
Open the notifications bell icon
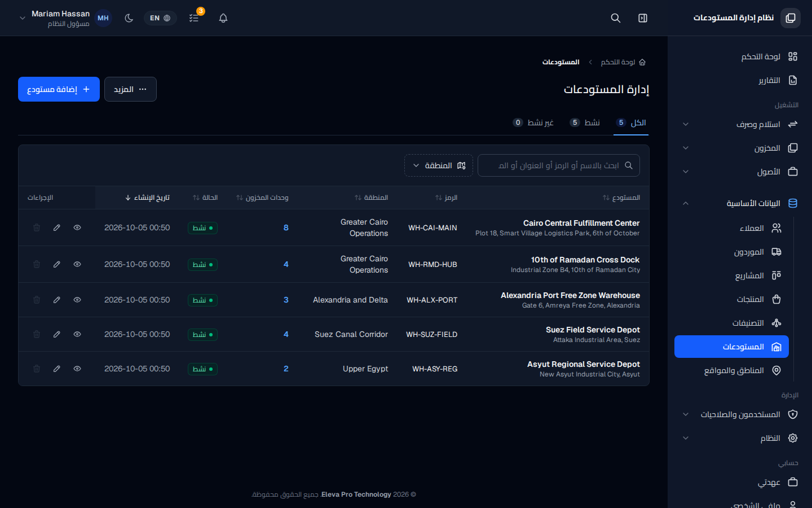click(x=223, y=18)
